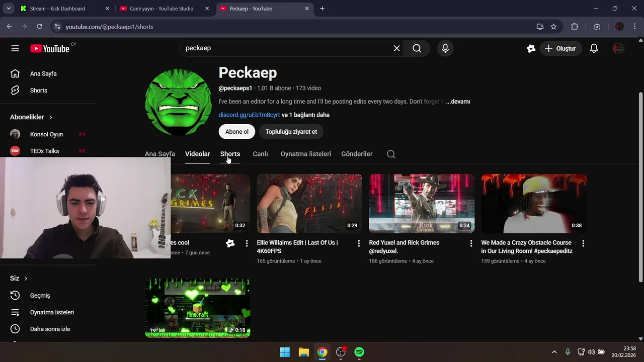Subscribe with Abone ol button
This screenshot has height=362, width=644.
click(x=237, y=132)
